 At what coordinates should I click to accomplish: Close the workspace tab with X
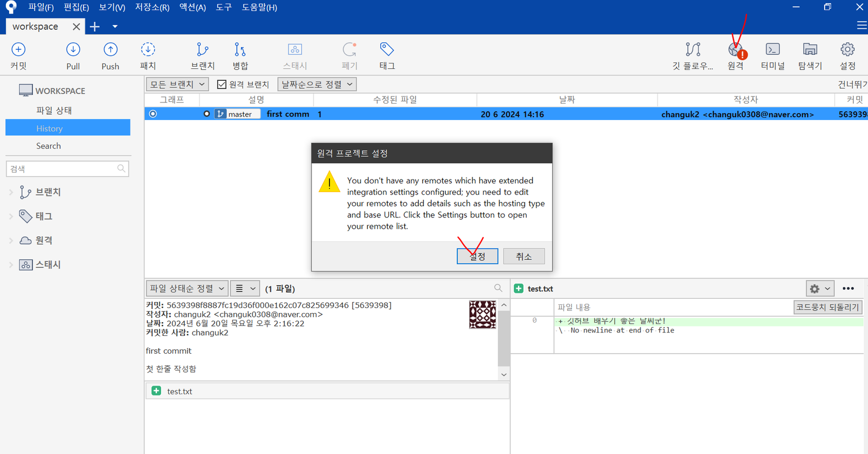tap(76, 27)
